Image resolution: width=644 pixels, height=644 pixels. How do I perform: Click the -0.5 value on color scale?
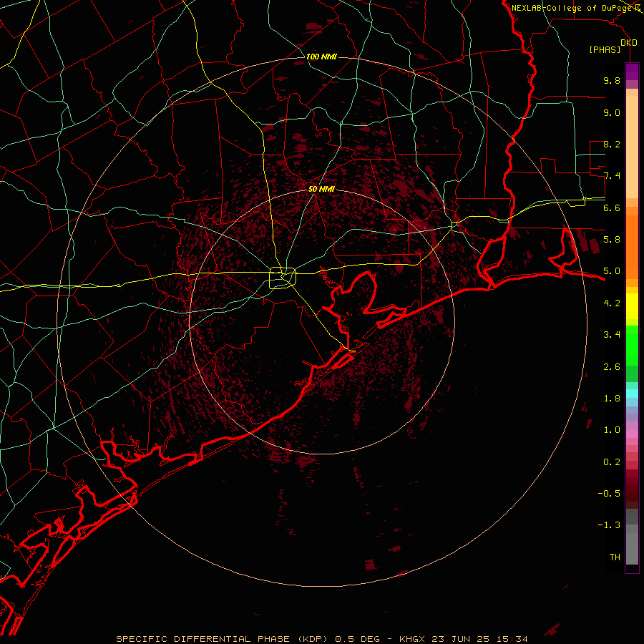[609, 494]
